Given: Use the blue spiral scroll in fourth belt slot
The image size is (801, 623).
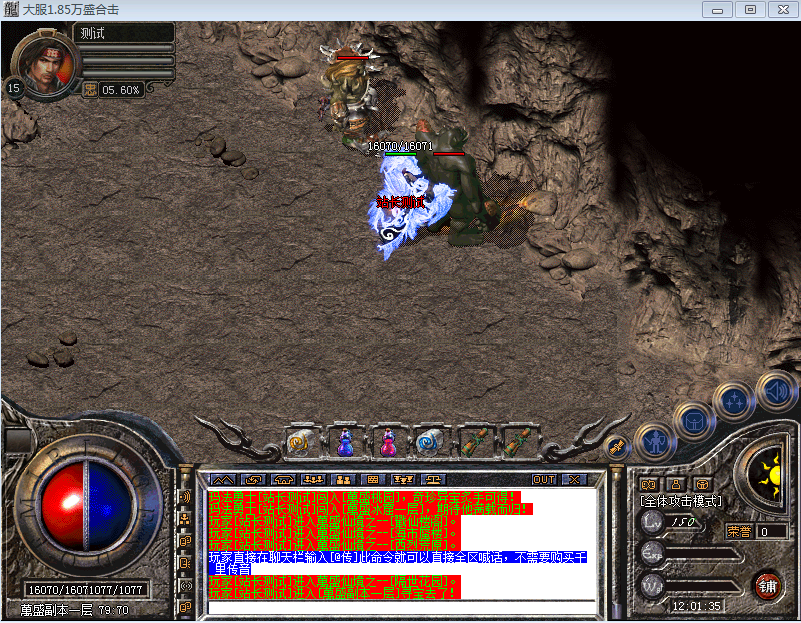Looking at the screenshot, I should pyautogui.click(x=431, y=442).
